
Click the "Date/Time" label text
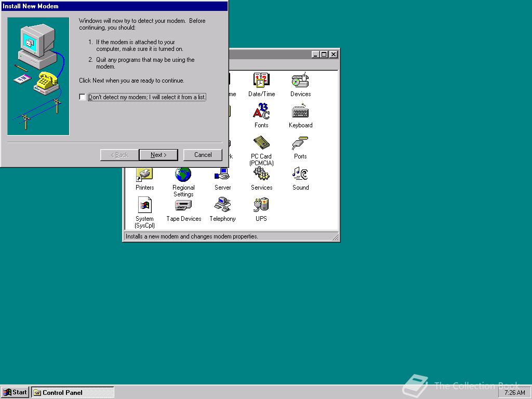click(x=262, y=94)
